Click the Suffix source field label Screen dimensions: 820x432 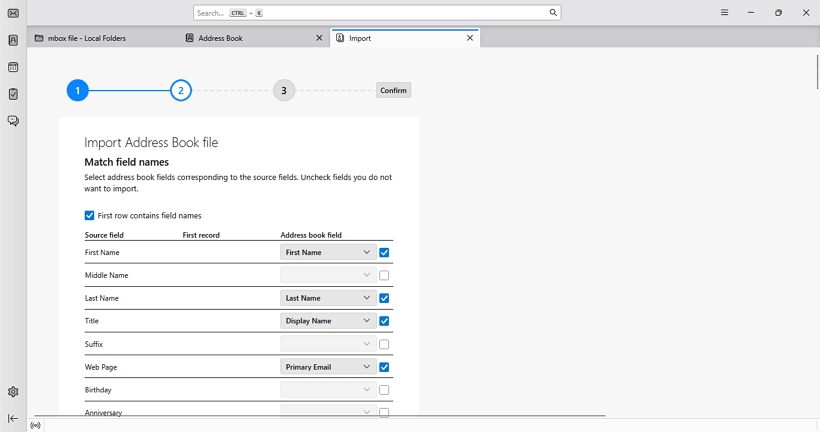[94, 344]
